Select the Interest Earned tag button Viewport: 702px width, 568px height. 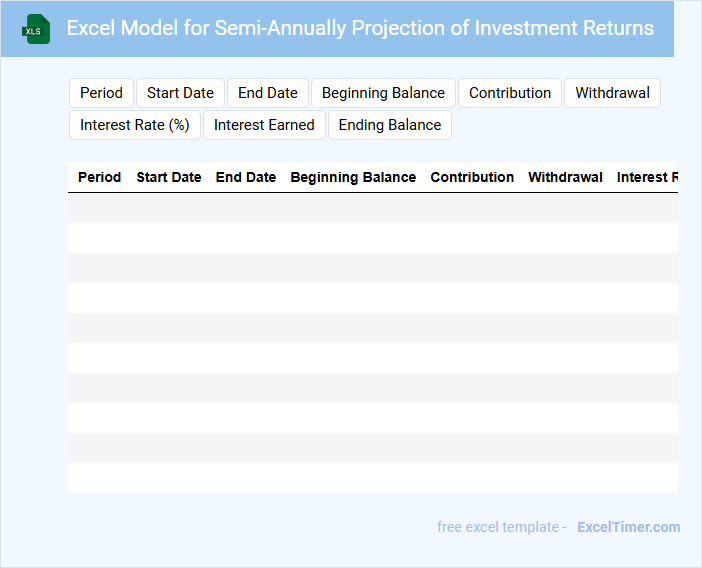pos(264,125)
